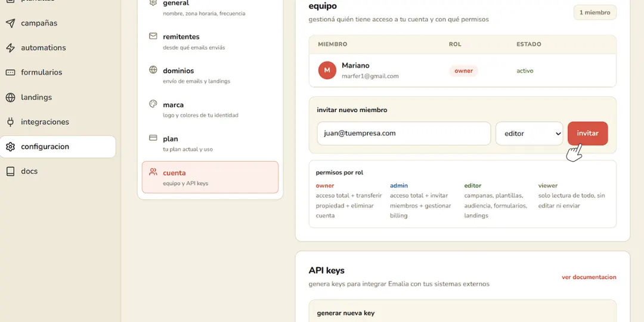
Task: Click the 1 miembro badge
Action: pos(595,13)
